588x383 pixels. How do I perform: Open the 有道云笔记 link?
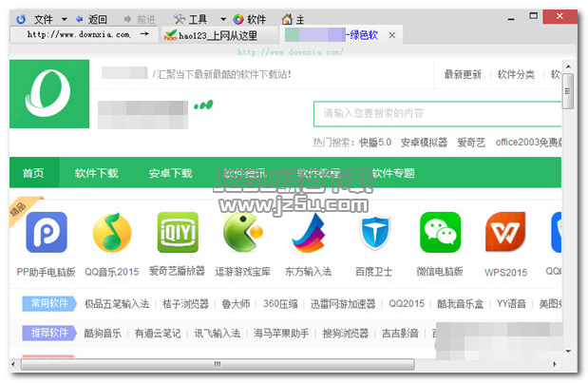coord(158,334)
